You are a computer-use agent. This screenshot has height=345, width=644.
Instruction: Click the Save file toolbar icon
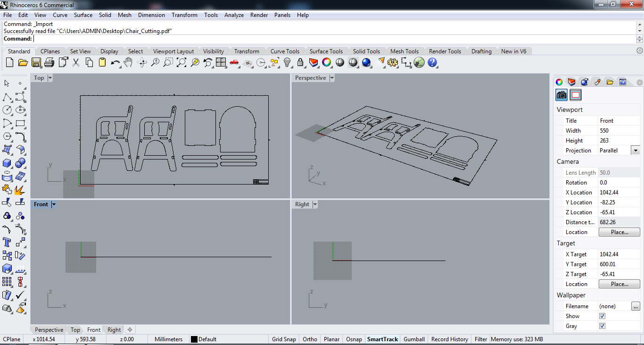[36, 62]
